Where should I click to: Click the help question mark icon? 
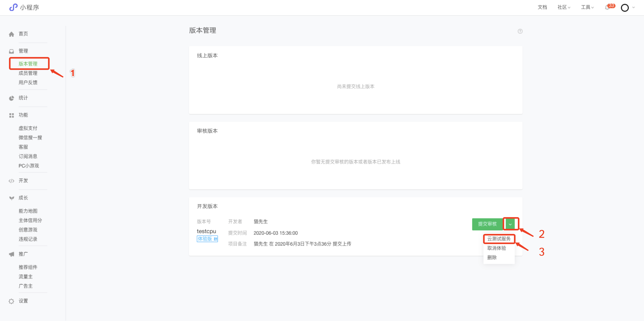(x=520, y=31)
